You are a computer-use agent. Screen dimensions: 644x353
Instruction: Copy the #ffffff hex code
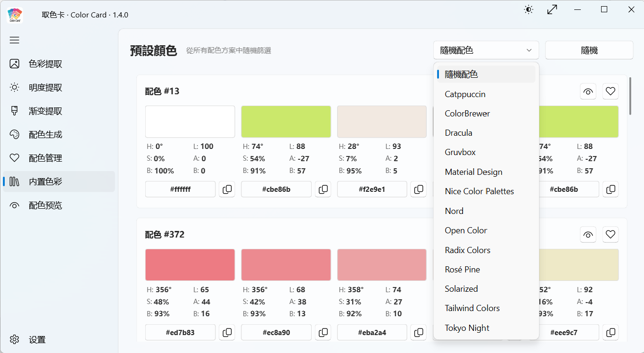click(227, 189)
